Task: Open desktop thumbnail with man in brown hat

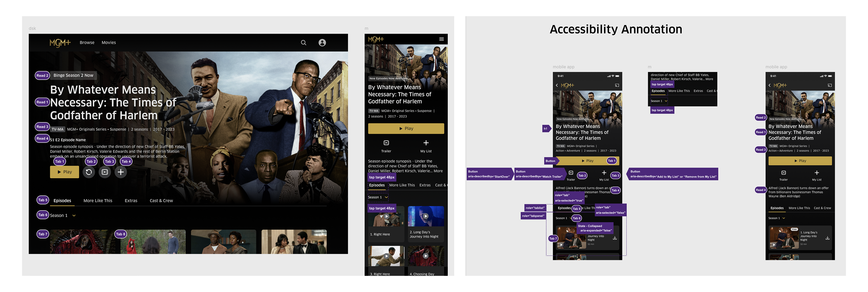Action: pos(224,242)
